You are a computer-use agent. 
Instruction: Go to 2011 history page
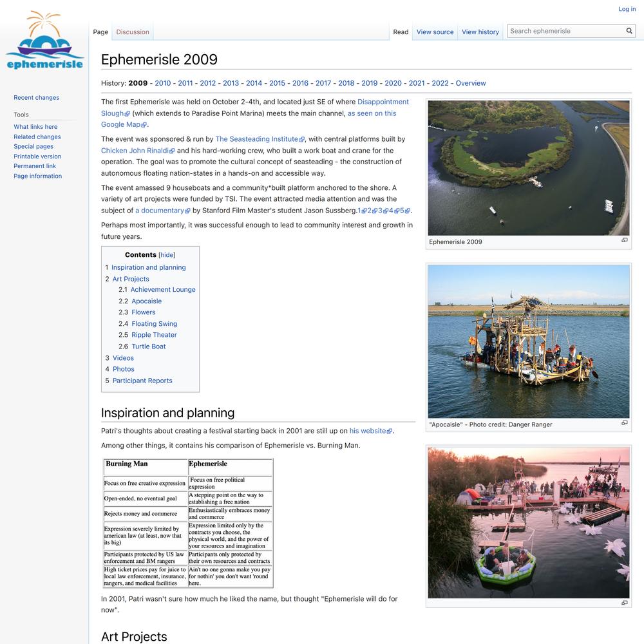click(185, 83)
